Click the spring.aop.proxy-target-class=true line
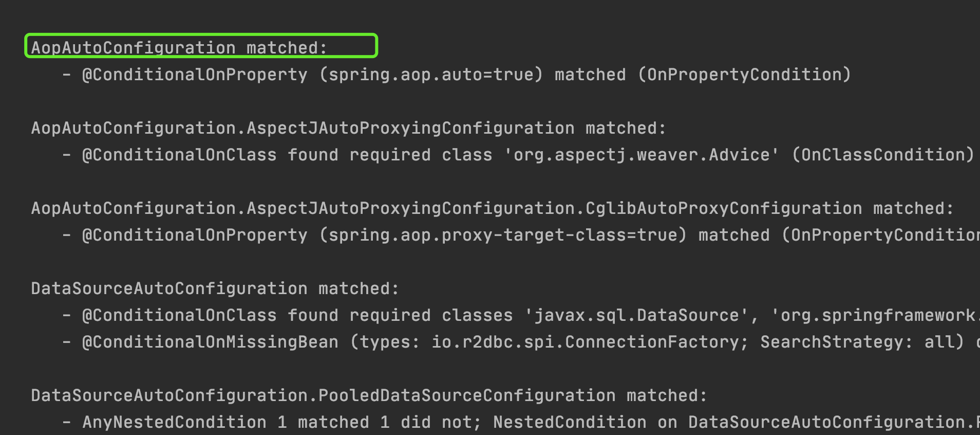980x435 pixels. [x=521, y=235]
